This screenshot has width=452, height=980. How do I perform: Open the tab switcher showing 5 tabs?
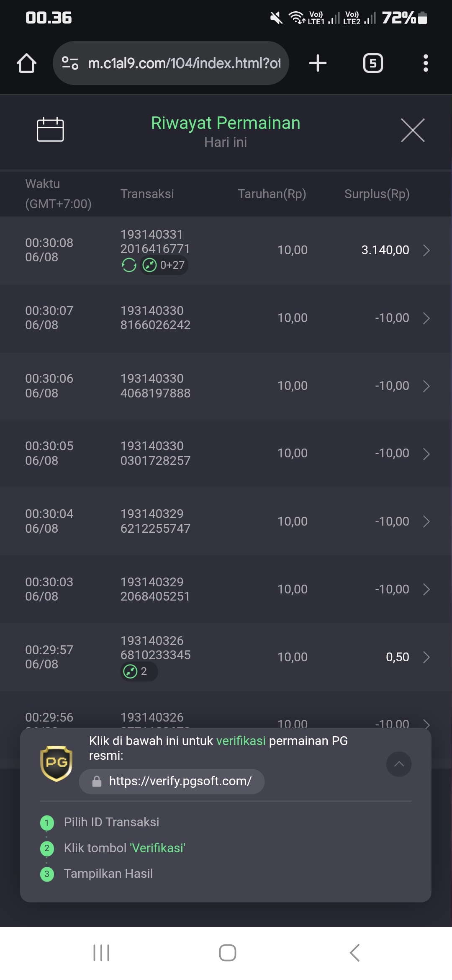tap(373, 63)
